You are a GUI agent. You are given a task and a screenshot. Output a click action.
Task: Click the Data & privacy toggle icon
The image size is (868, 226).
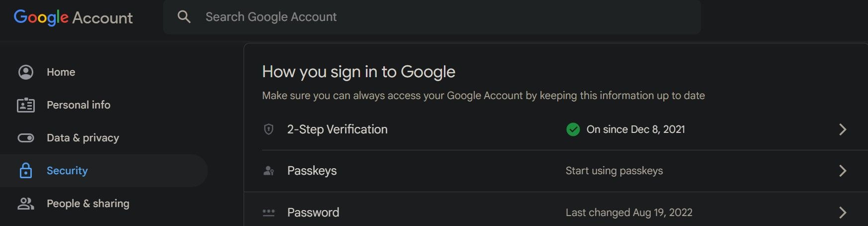26,138
